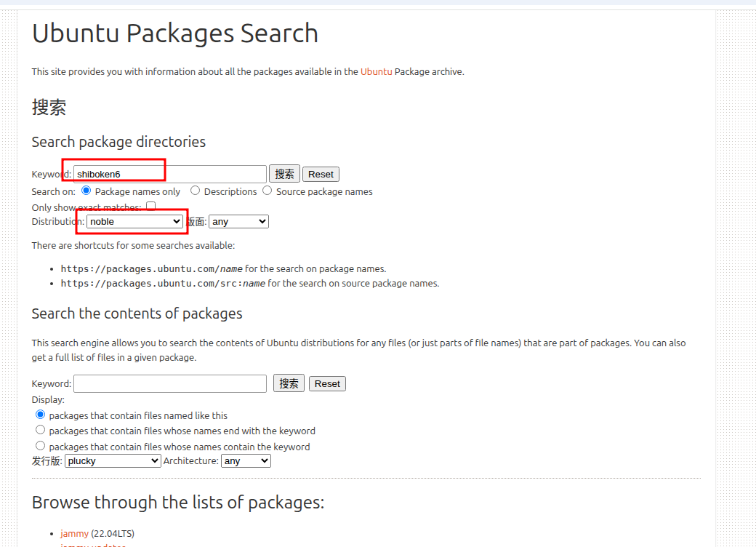The image size is (756, 547).
Task: Click the Browse through the lists of packages heading
Action: coord(178,503)
